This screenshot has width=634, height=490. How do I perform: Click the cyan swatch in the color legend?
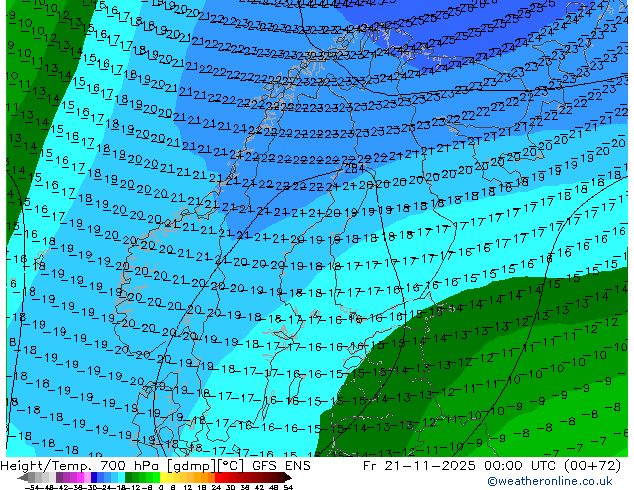click(121, 477)
